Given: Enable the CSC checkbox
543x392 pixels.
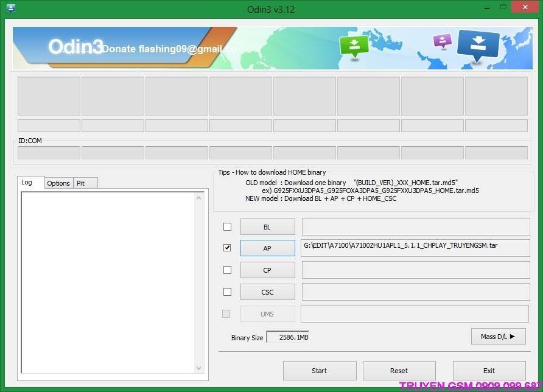Looking at the screenshot, I should [x=227, y=292].
